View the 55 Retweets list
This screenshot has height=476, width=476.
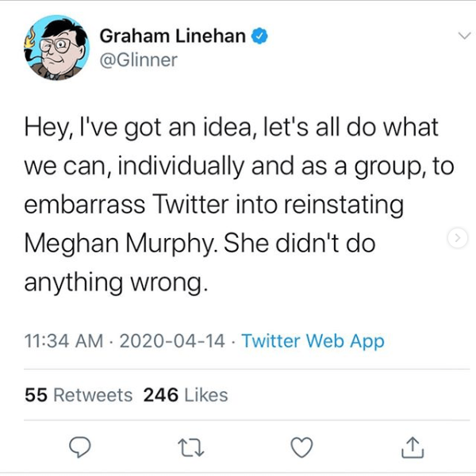point(79,394)
